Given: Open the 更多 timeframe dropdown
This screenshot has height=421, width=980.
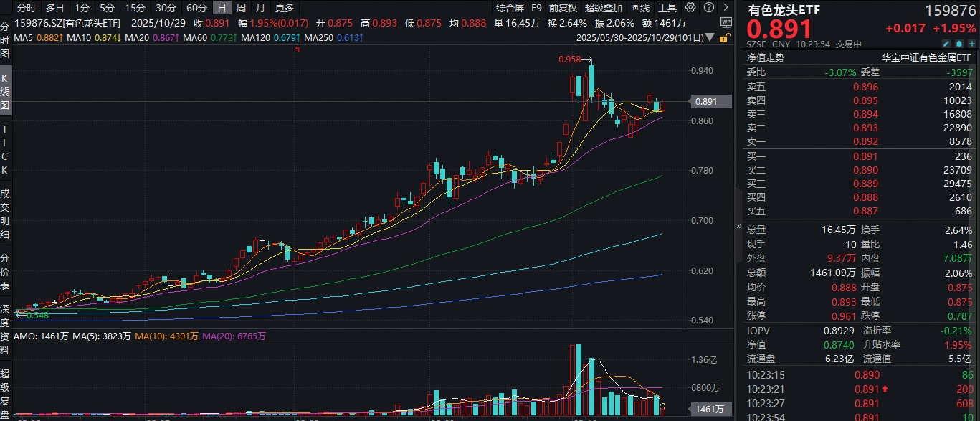Looking at the screenshot, I should (283, 8).
